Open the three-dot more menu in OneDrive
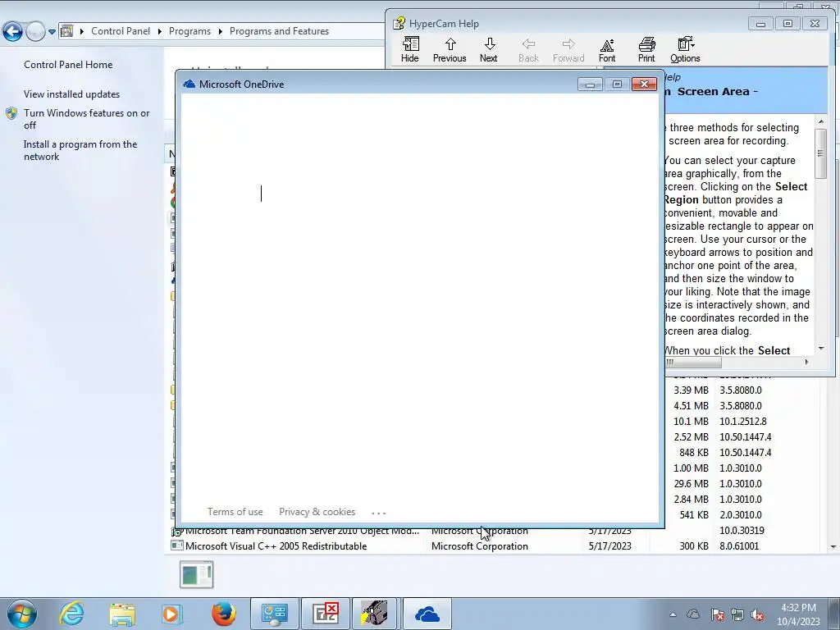 pyautogui.click(x=379, y=513)
